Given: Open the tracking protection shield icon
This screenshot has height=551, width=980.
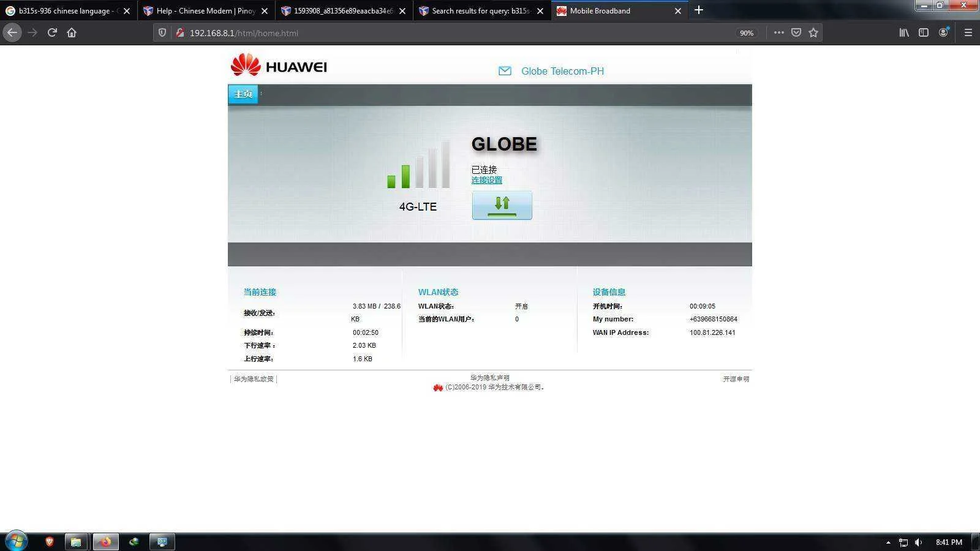Looking at the screenshot, I should [162, 32].
